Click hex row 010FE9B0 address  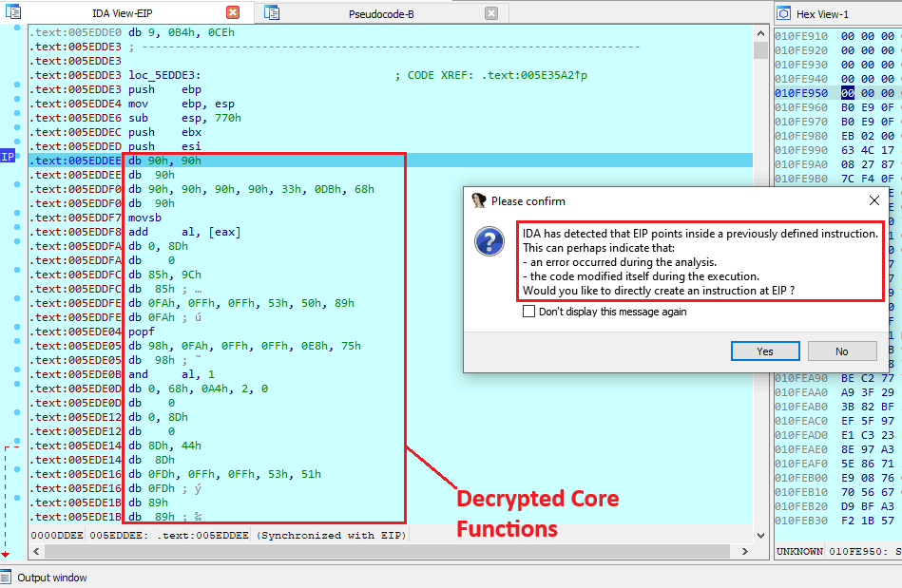pos(800,179)
